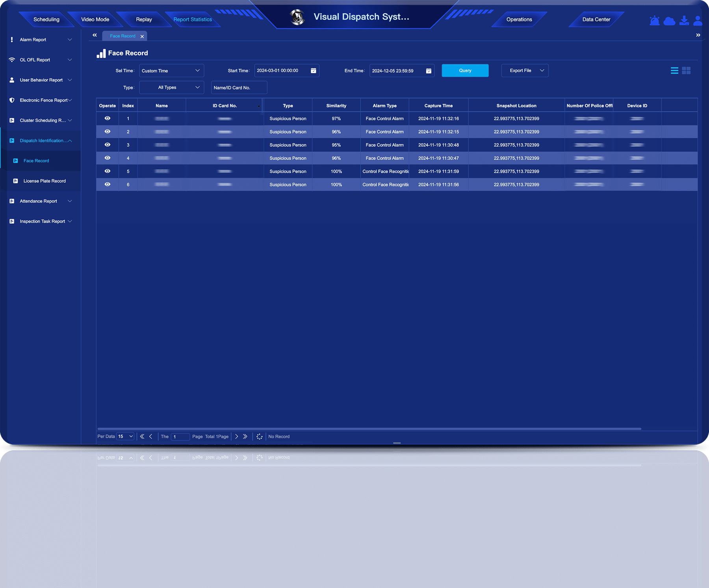
Task: Click the download icon in header
Action: [684, 20]
